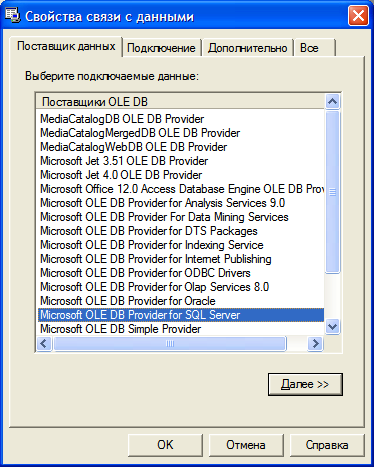The image size is (374, 467).
Task: Click the list's scroll up arrow
Action: click(x=332, y=101)
